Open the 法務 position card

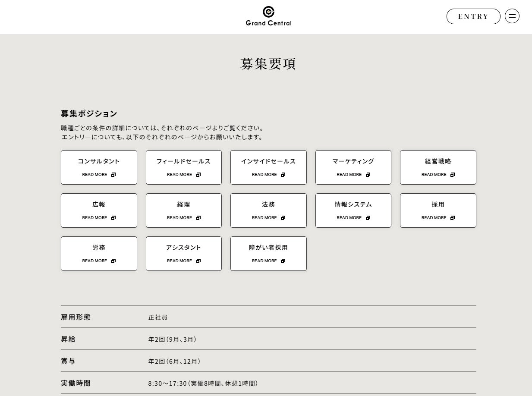268,211
